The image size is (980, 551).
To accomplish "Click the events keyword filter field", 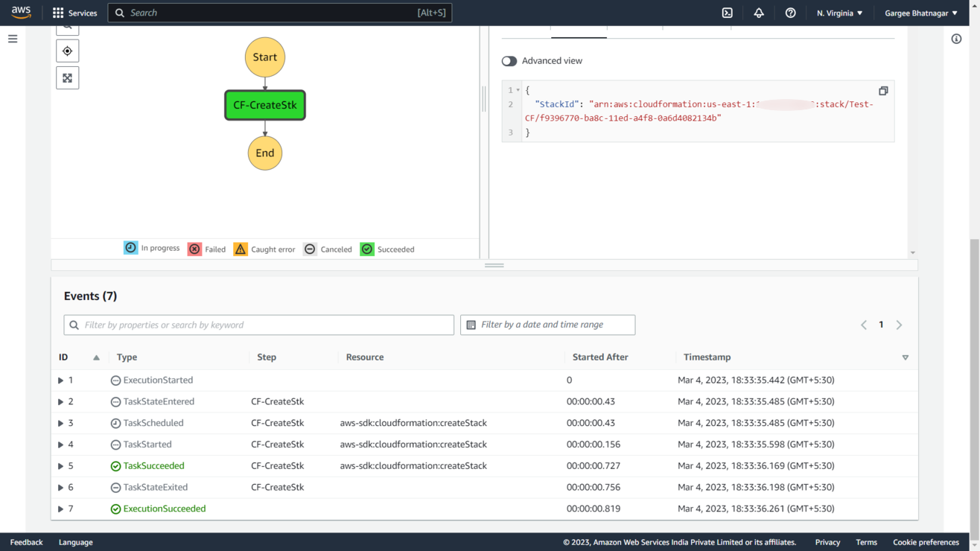I will pyautogui.click(x=259, y=325).
